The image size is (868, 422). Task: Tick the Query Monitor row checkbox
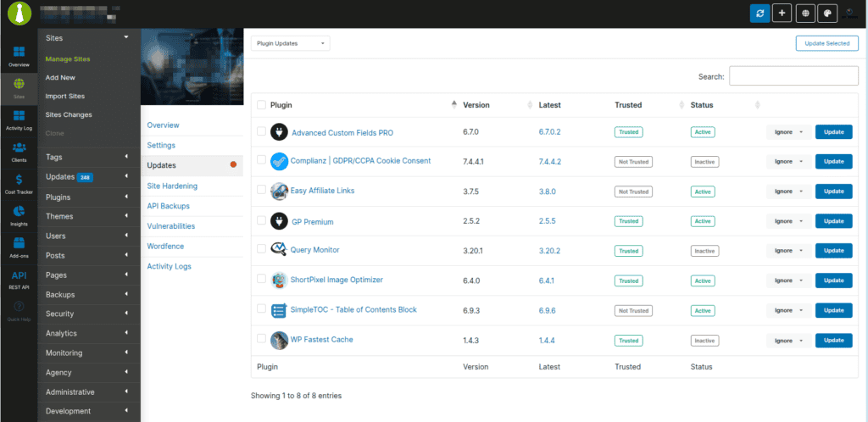click(261, 250)
